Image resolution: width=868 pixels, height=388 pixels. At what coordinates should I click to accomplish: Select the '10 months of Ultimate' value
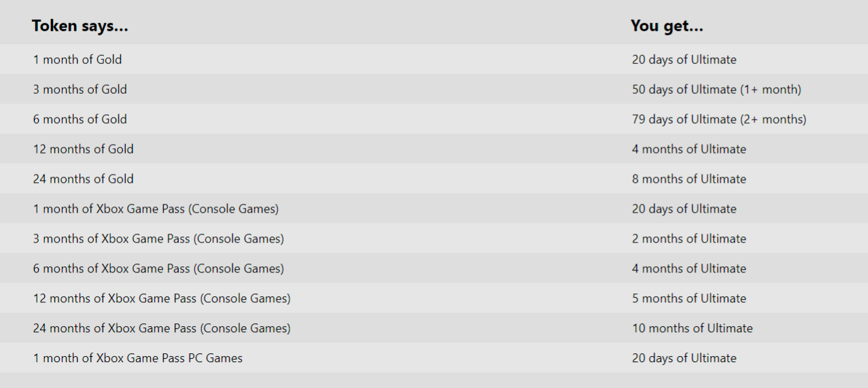point(692,328)
